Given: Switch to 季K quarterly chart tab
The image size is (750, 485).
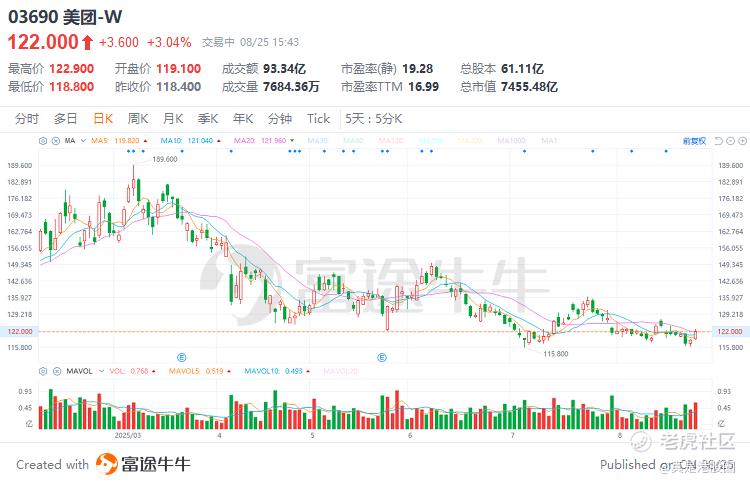Looking at the screenshot, I should tap(208, 119).
